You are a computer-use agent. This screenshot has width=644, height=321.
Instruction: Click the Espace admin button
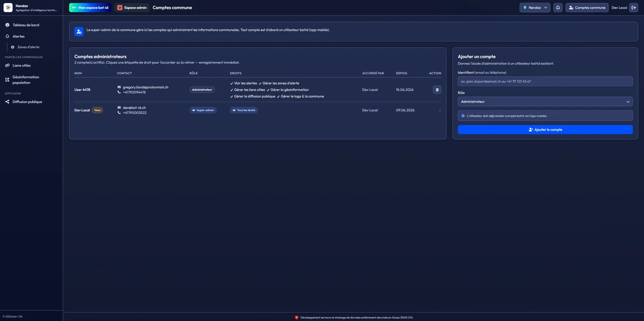pyautogui.click(x=132, y=8)
